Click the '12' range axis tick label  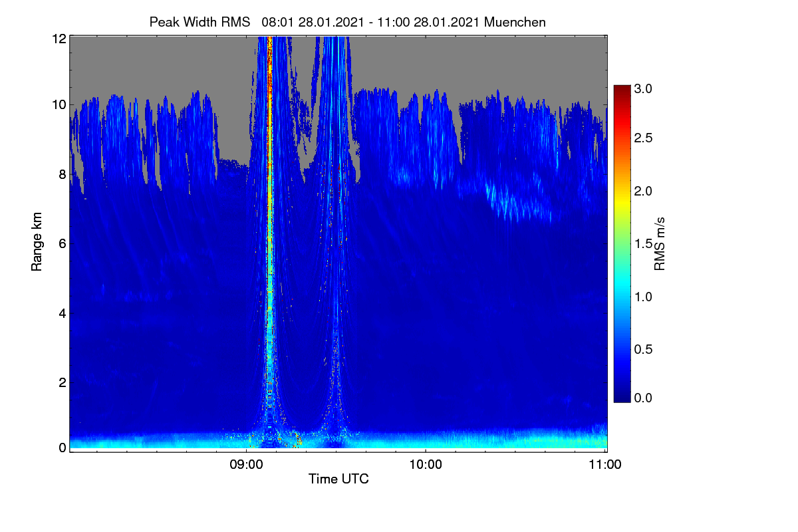(59, 39)
